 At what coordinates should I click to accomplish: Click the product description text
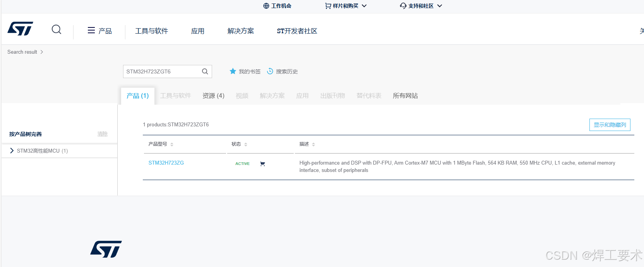tap(457, 167)
